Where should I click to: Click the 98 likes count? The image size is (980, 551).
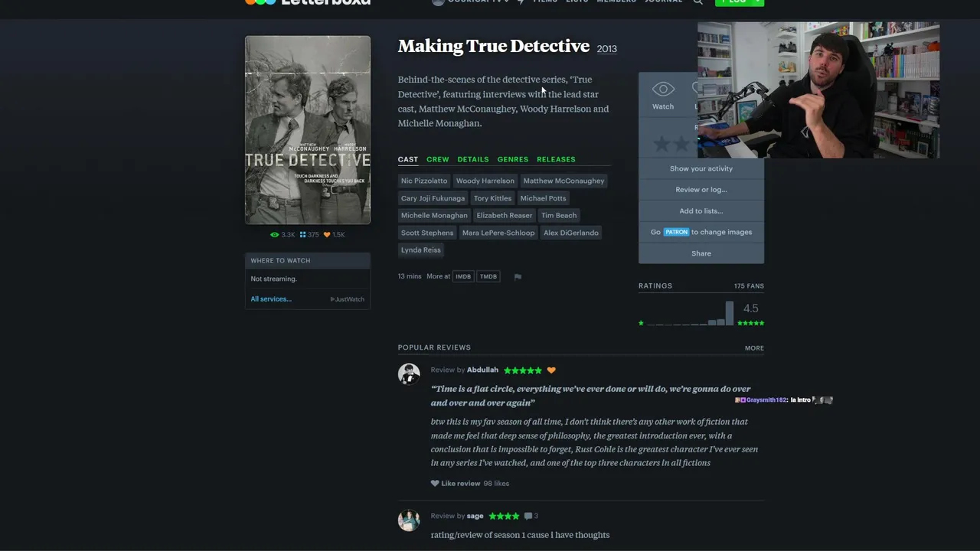(496, 484)
